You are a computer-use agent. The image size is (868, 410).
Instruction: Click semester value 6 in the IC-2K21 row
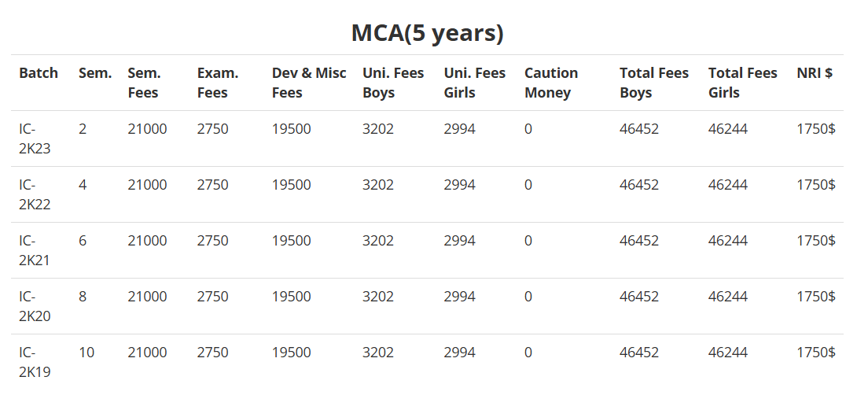pos(83,241)
